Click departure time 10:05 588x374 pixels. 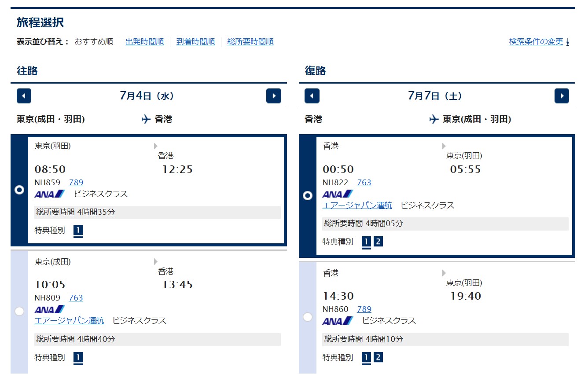tap(50, 285)
